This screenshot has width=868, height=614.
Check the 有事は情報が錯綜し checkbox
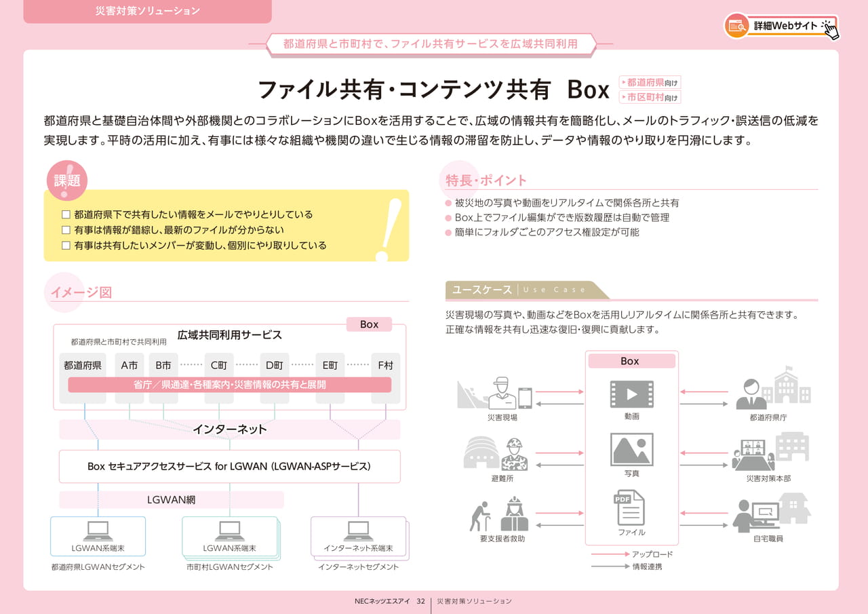(x=66, y=230)
